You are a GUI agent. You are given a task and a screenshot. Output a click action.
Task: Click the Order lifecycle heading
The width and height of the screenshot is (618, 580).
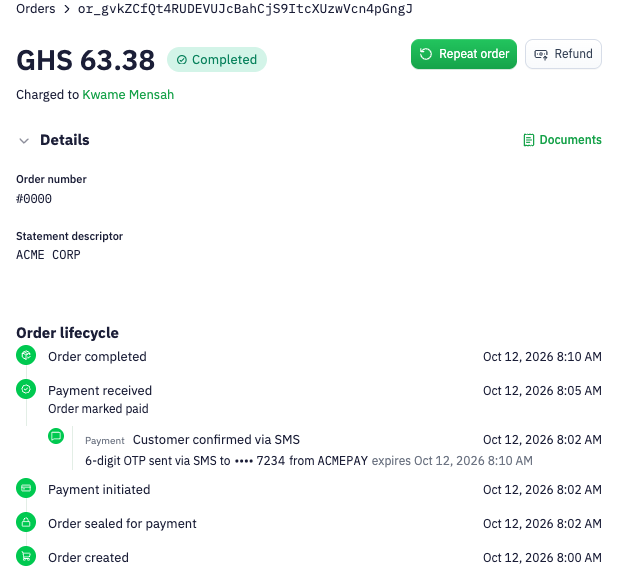(67, 333)
